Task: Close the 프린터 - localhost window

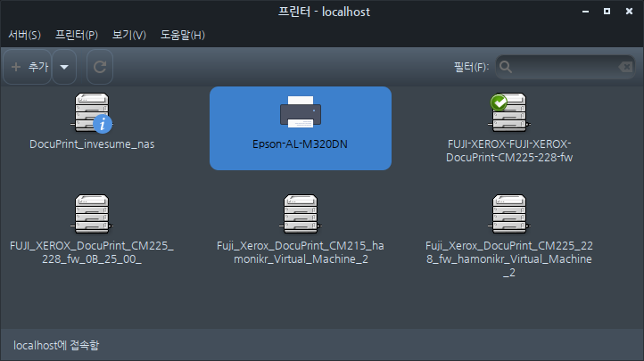Action: (629, 12)
